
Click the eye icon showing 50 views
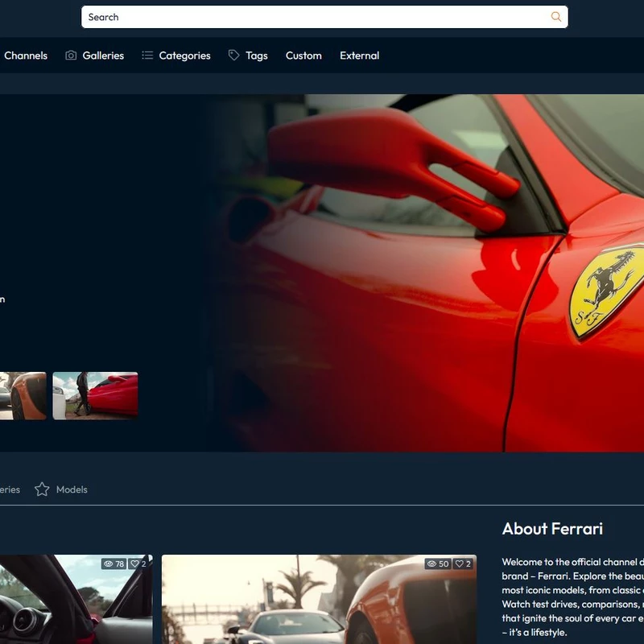431,564
